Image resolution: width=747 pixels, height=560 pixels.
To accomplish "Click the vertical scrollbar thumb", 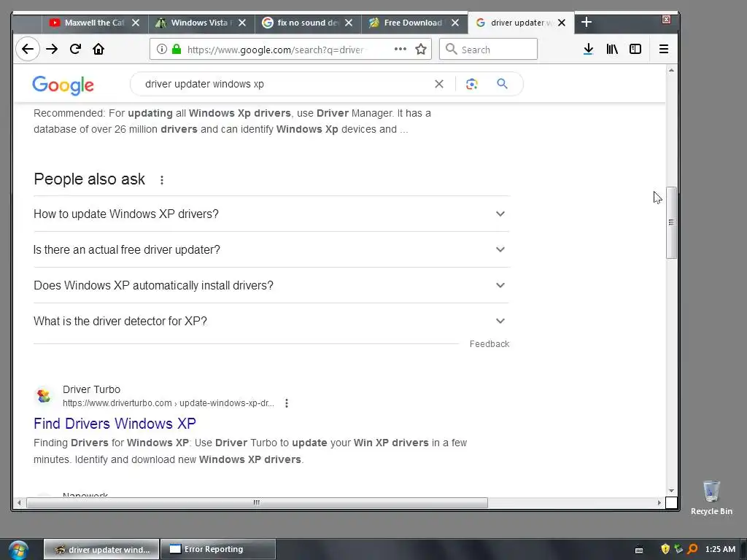I will pyautogui.click(x=671, y=222).
